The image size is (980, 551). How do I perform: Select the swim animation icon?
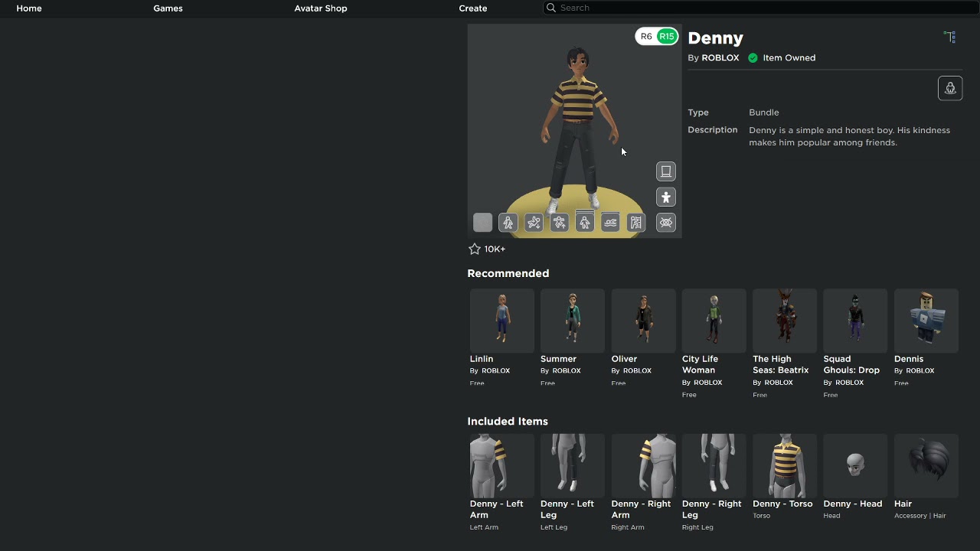[x=610, y=223]
